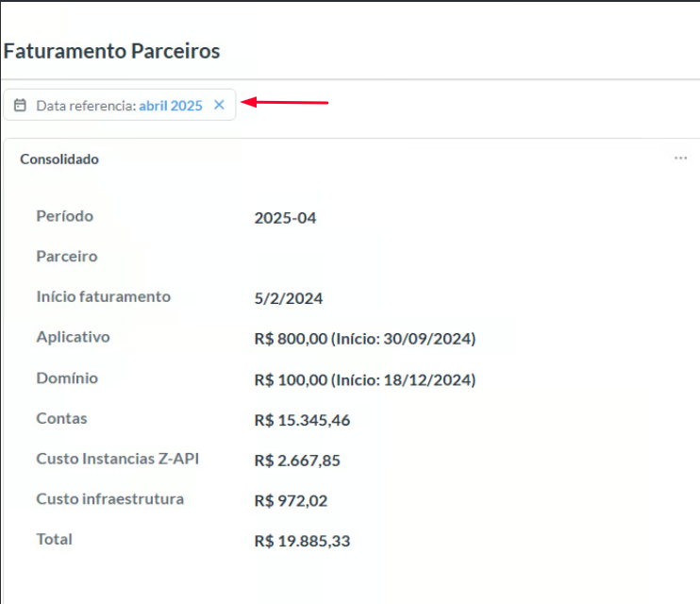Open the Consolidado card three-dots menu
The image size is (700, 604).
click(680, 159)
